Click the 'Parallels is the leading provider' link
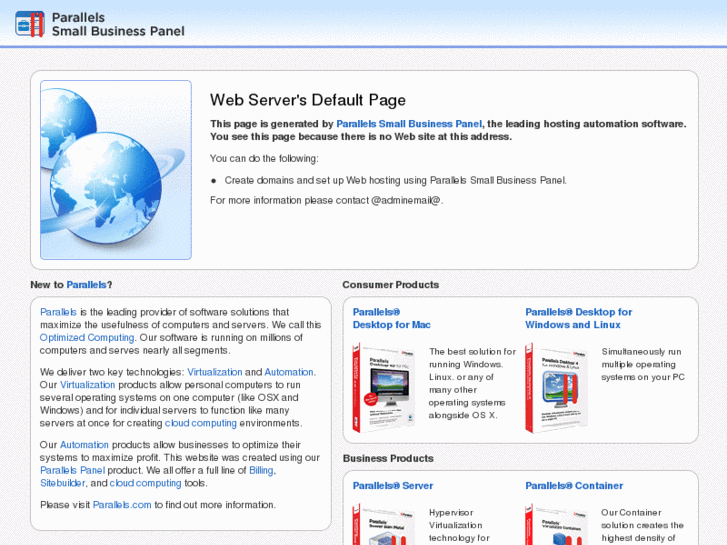 (x=58, y=312)
